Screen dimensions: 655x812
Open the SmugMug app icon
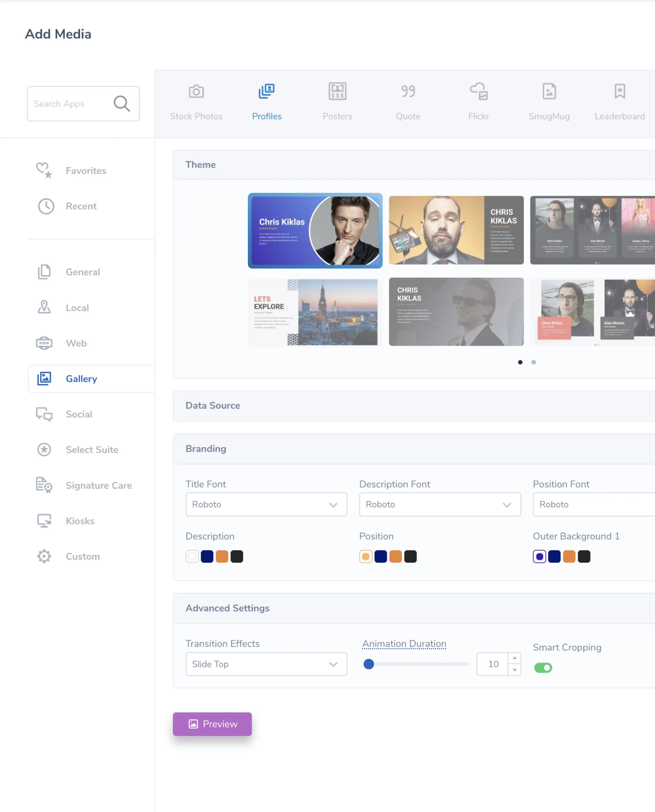549,91
